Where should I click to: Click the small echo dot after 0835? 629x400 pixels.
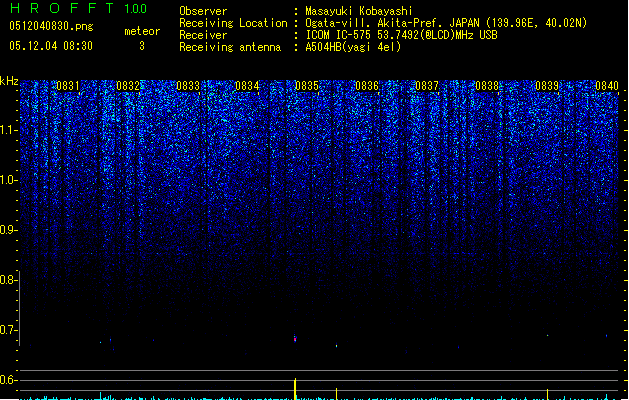(337, 345)
